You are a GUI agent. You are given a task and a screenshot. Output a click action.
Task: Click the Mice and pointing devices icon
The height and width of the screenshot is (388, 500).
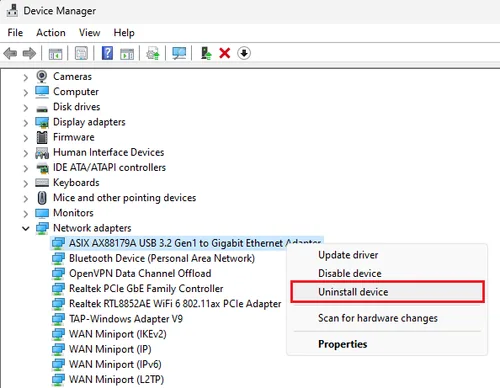[42, 198]
